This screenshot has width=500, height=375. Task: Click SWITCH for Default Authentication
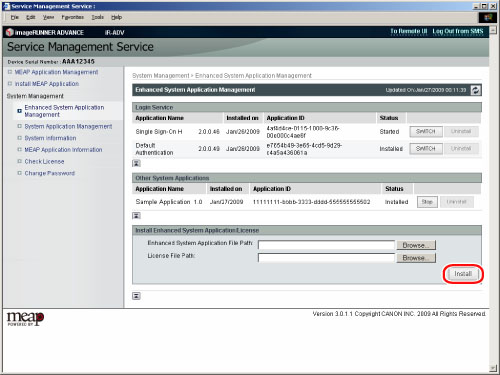click(x=426, y=149)
